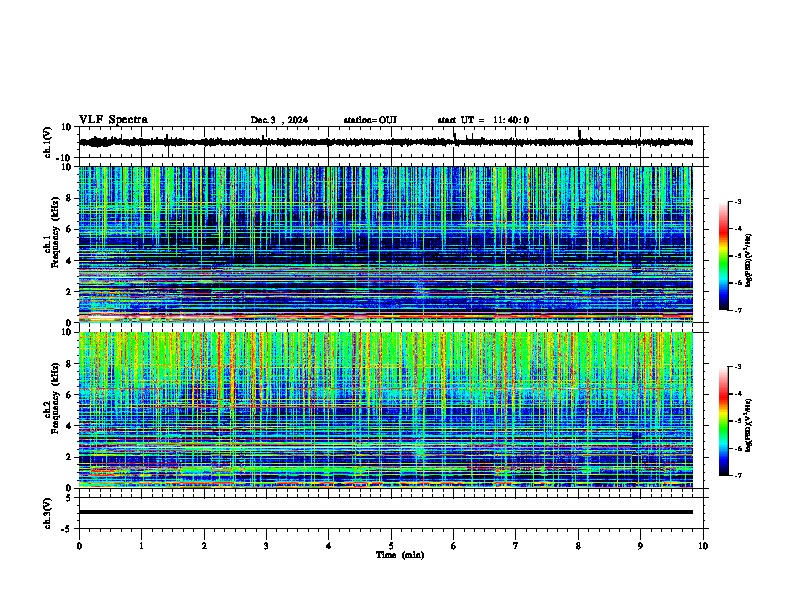Click the ch.1 colorbar log(PSD) label

749,260
